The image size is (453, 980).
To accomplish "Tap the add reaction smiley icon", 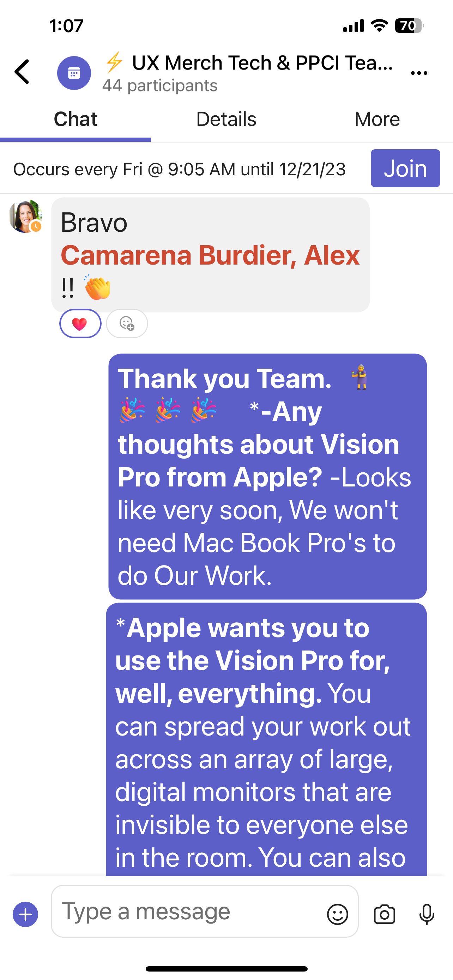I will pos(127,323).
